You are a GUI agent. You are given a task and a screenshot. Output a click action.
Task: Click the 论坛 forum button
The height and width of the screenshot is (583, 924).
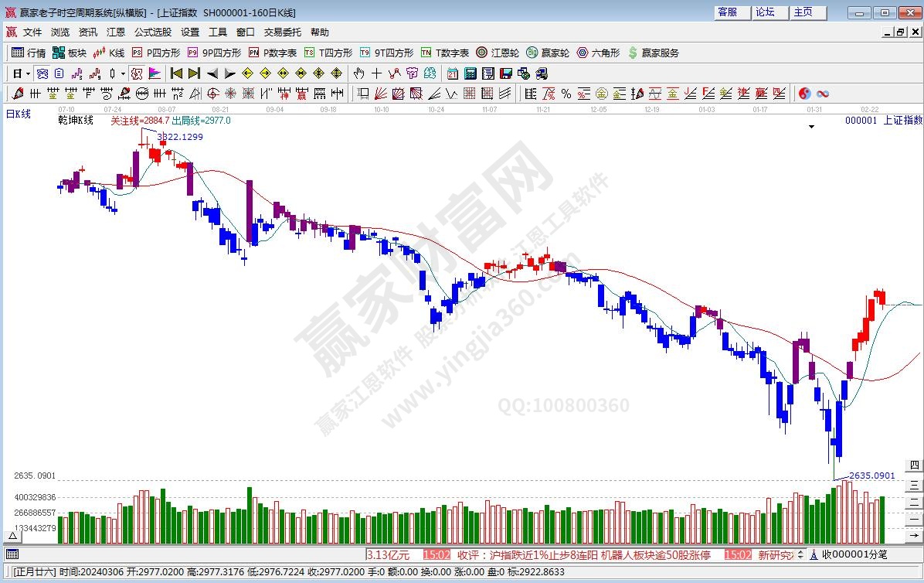[x=765, y=12]
